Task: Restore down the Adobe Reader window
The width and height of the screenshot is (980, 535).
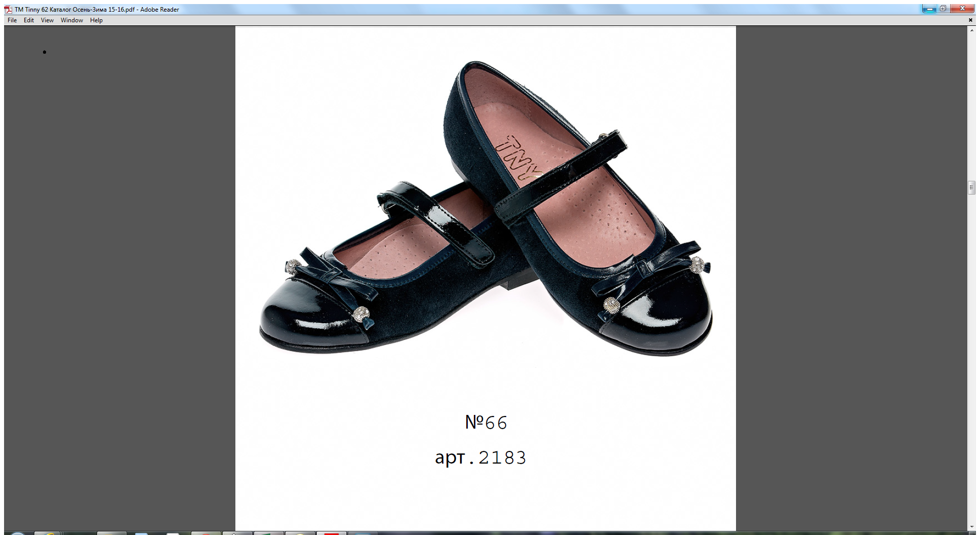Action: 944,9
